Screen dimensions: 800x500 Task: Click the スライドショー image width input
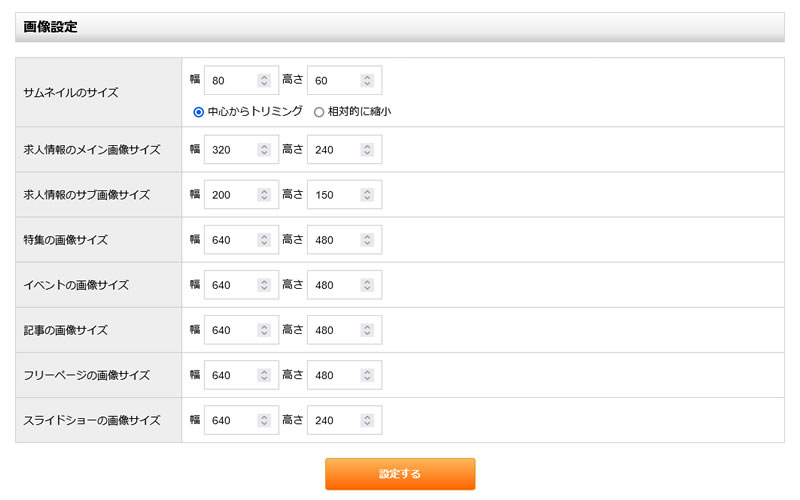coord(231,420)
